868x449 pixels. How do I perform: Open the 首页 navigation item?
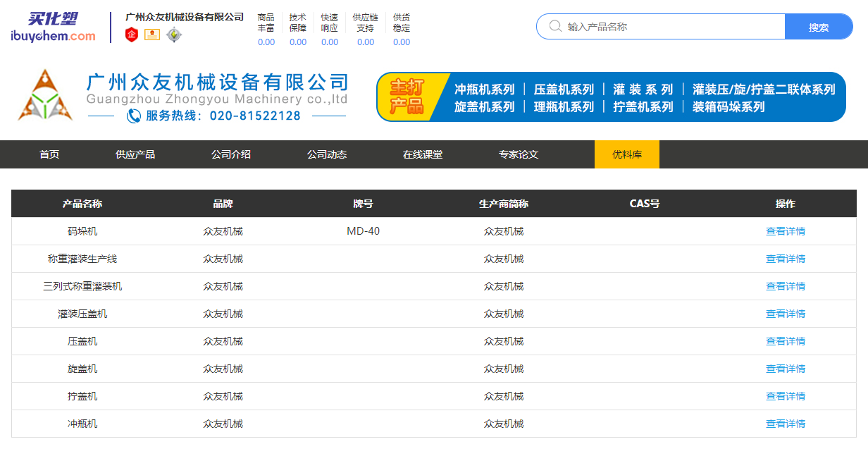(49, 154)
